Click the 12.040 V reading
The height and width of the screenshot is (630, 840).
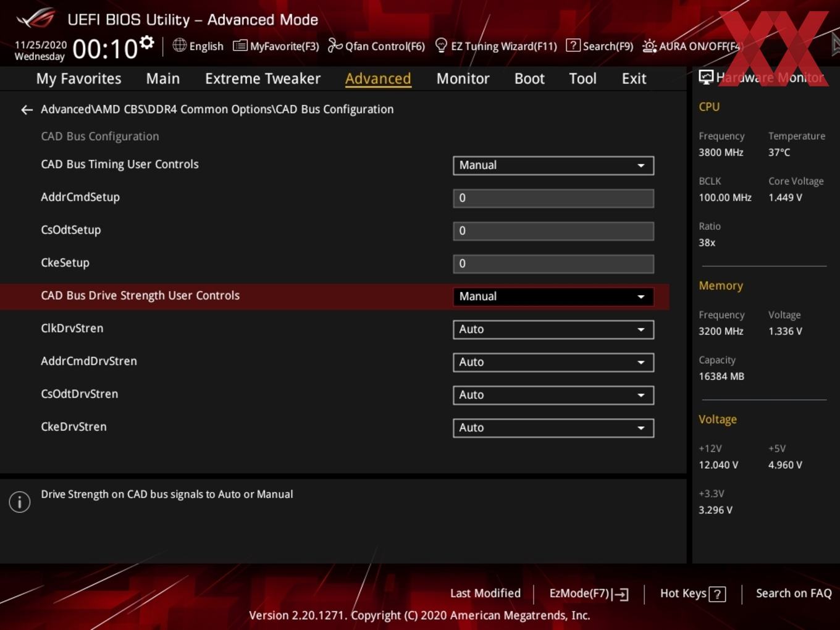718,464
